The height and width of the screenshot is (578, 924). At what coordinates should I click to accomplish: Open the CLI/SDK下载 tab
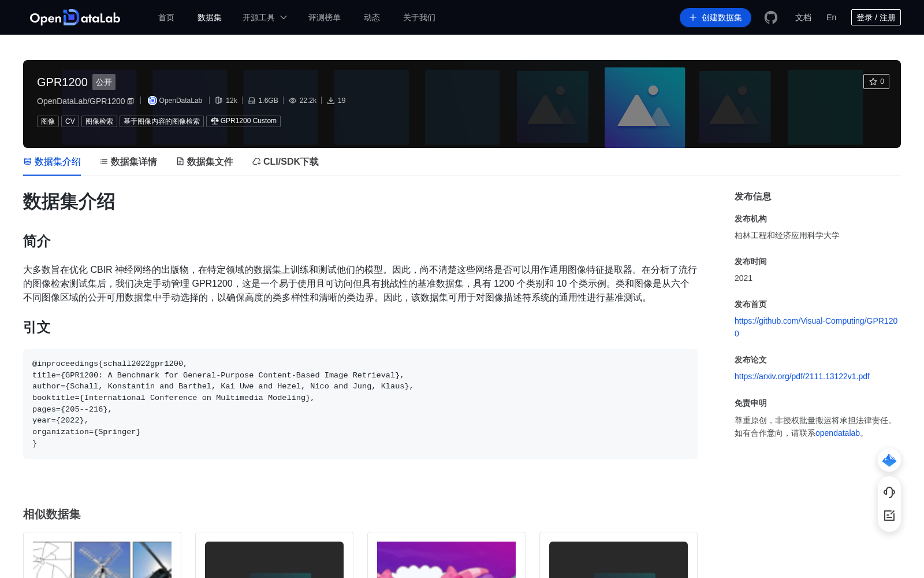click(285, 162)
